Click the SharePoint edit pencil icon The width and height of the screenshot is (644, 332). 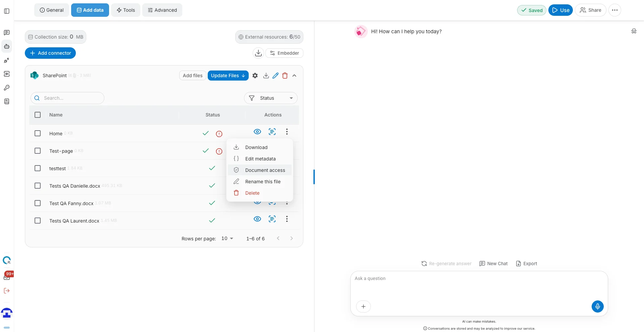276,76
